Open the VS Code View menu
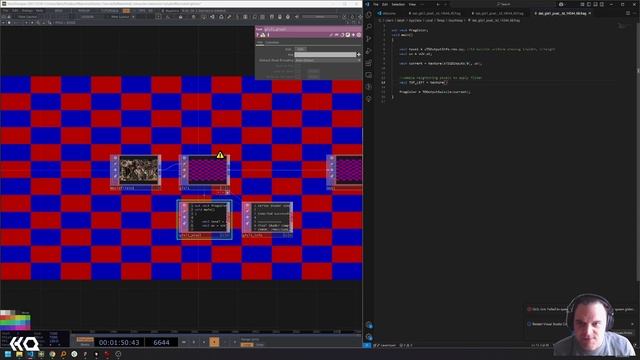 (412, 4)
